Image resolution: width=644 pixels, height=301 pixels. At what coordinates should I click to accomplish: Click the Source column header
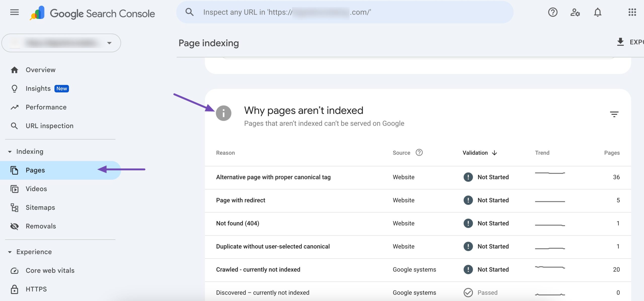click(x=401, y=153)
